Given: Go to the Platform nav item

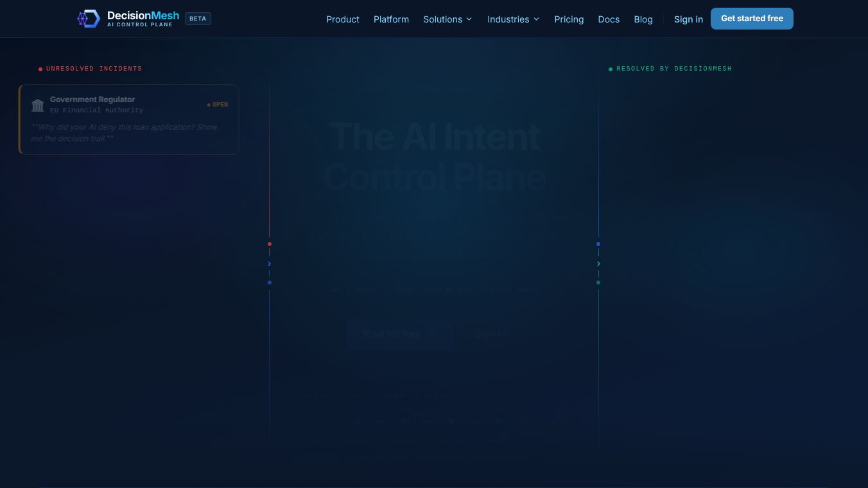Looking at the screenshot, I should pyautogui.click(x=391, y=19).
